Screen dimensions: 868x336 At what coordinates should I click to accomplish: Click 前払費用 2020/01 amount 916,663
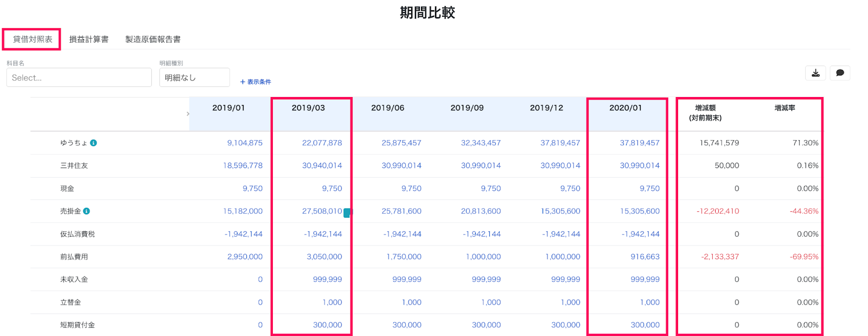point(645,257)
